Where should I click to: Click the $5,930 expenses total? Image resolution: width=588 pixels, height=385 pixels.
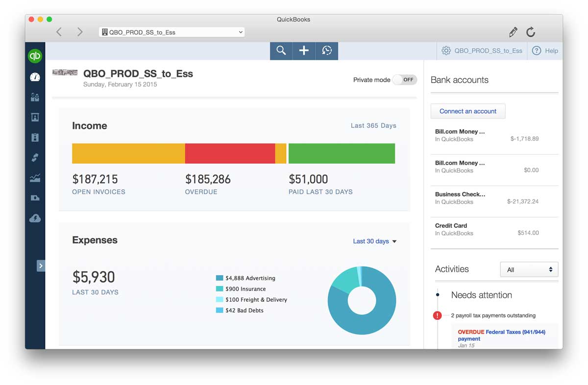point(94,277)
